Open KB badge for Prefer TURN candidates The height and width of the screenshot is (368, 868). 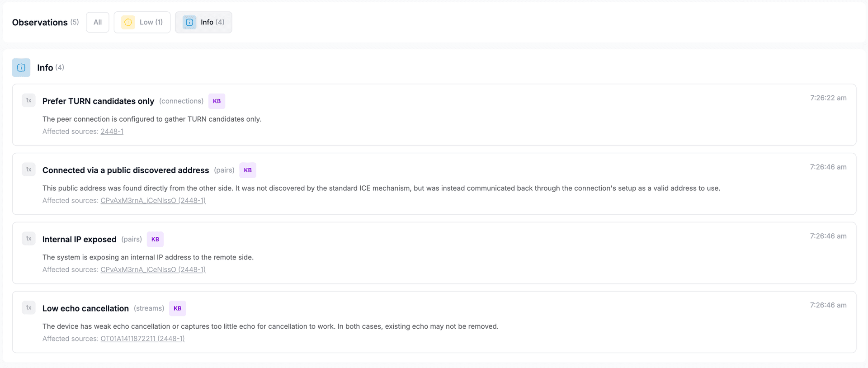coord(217,101)
